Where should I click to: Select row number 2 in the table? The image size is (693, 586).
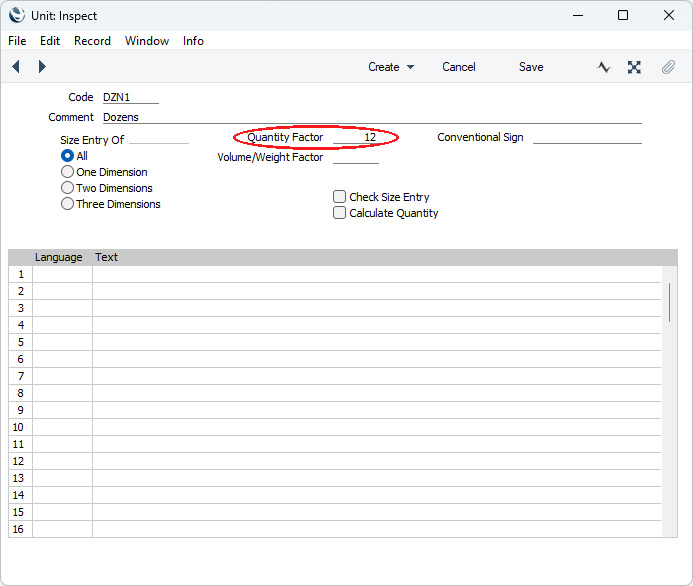coord(21,291)
